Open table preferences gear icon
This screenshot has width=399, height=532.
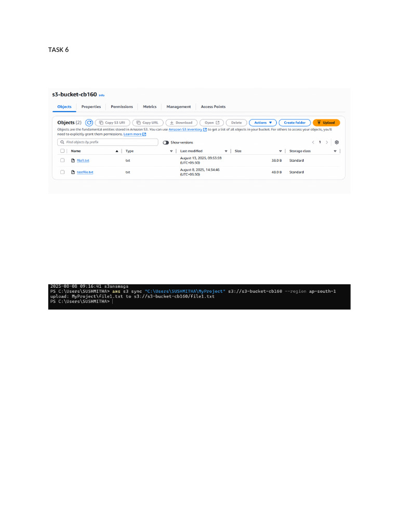tap(337, 142)
